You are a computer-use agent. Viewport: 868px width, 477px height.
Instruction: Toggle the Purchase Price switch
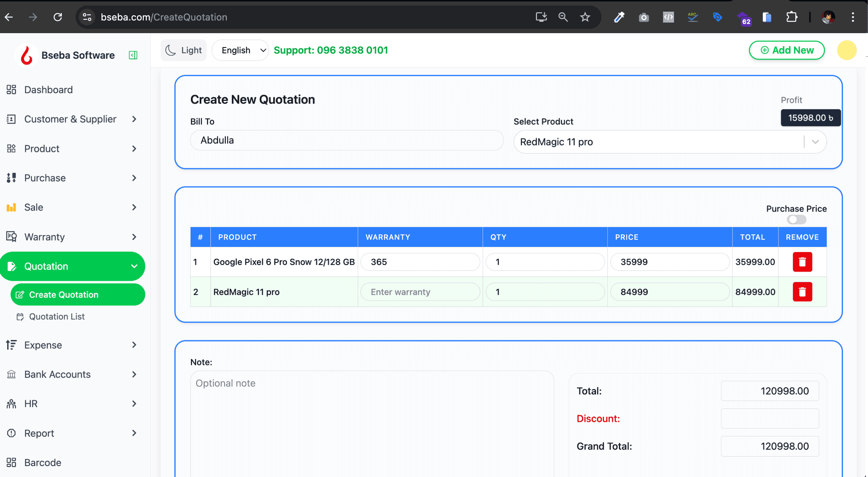(x=796, y=219)
